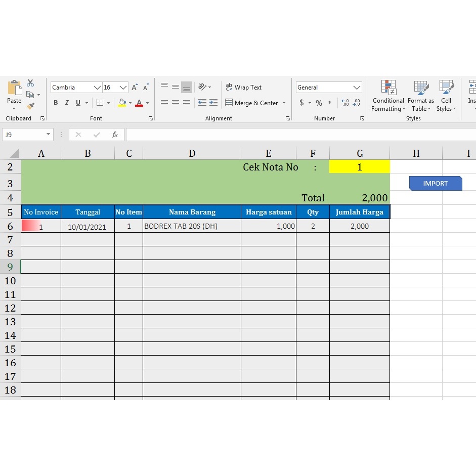Image resolution: width=476 pixels, height=476 pixels.
Task: Click the blue IMPORT button
Action: tap(436, 183)
